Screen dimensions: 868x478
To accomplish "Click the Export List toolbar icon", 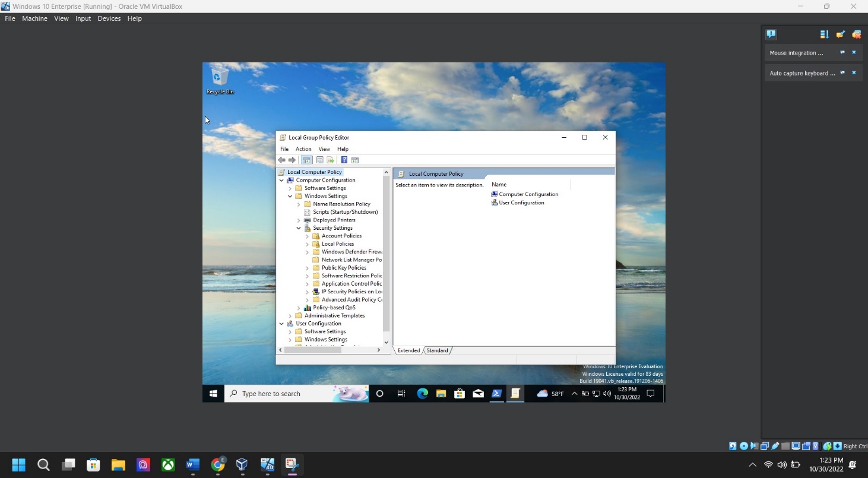I will (330, 160).
